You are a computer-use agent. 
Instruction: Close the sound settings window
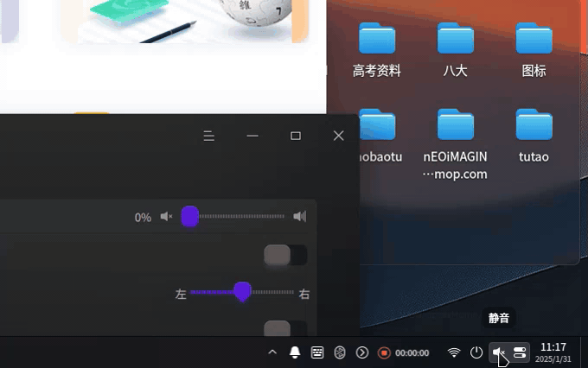coord(339,136)
